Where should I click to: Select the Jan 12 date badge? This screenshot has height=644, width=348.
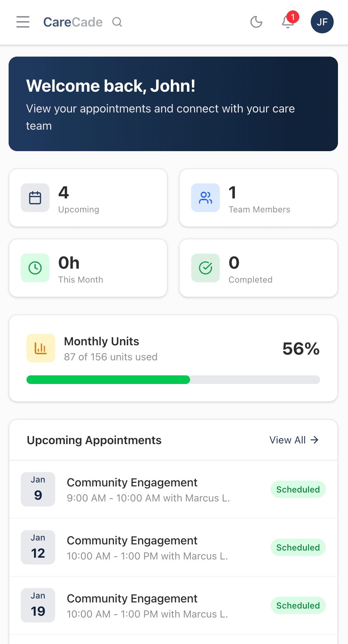[x=38, y=547]
